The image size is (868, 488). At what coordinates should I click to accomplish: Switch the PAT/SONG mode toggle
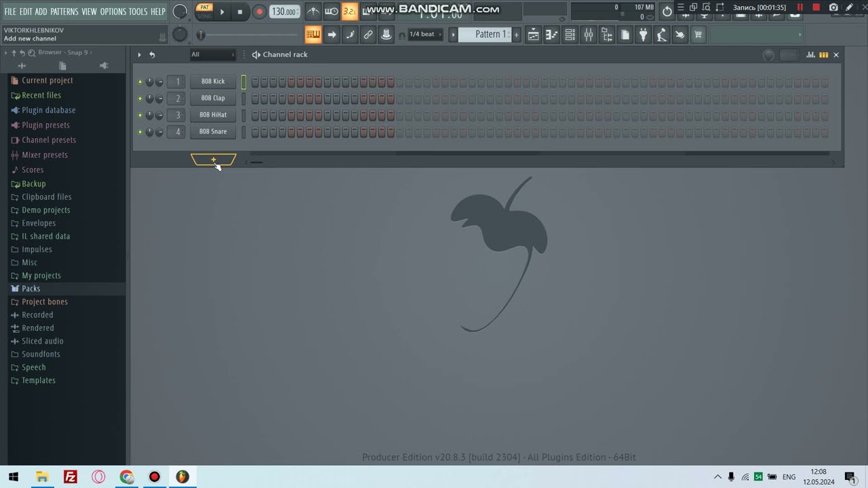tap(204, 11)
